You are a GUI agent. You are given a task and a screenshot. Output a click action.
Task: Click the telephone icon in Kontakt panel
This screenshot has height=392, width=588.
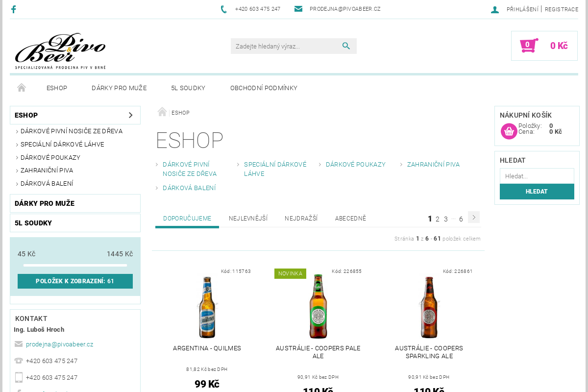tap(19, 361)
